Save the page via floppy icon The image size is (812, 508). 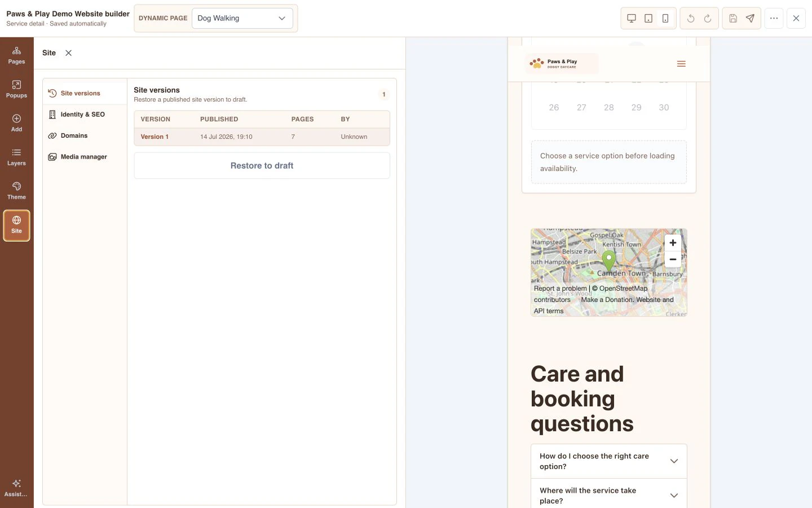733,18
